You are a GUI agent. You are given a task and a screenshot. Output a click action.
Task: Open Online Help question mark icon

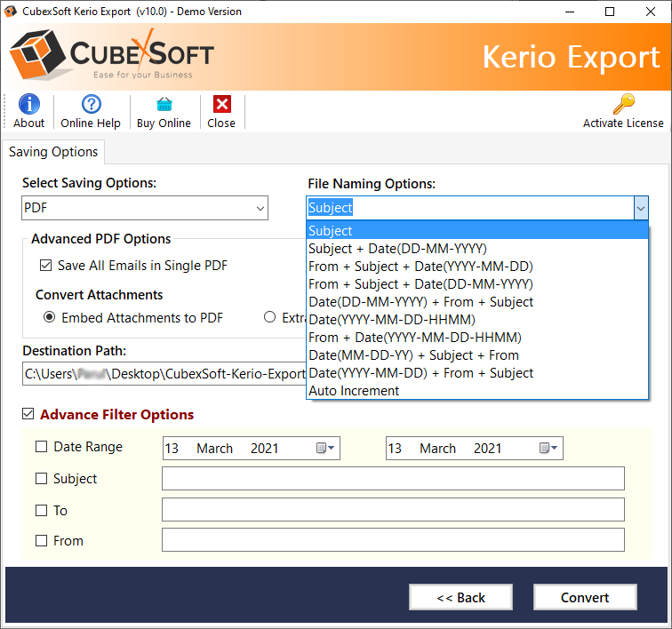(92, 104)
